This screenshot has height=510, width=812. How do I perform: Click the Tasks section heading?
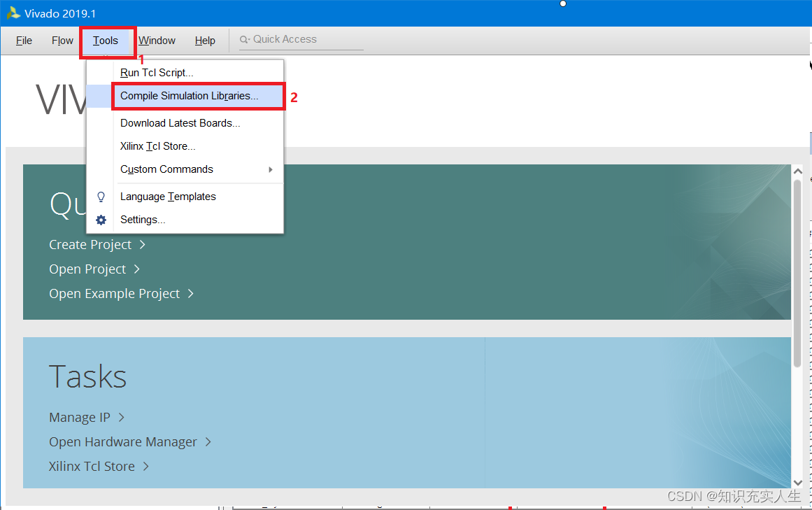pyautogui.click(x=87, y=376)
